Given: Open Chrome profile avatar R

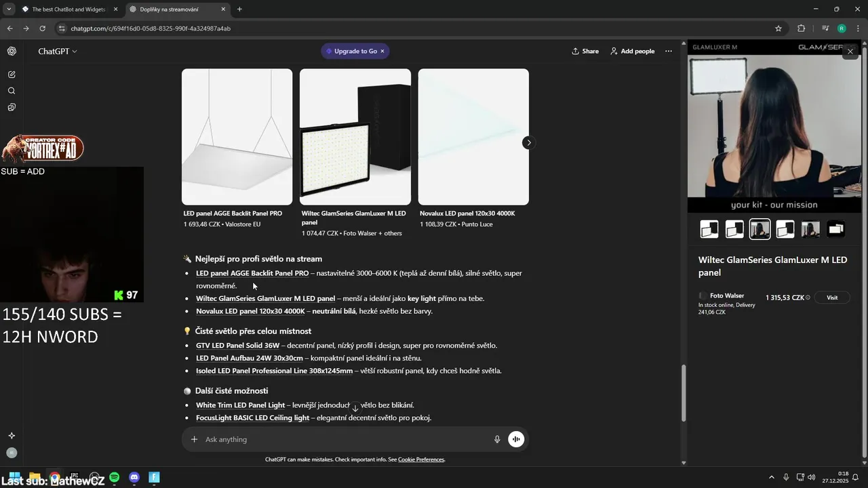Looking at the screenshot, I should tap(842, 28).
